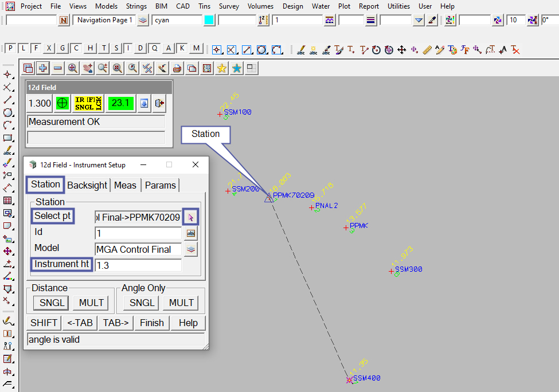559x392 pixels.
Task: Switch to the Backsight tab
Action: click(87, 185)
